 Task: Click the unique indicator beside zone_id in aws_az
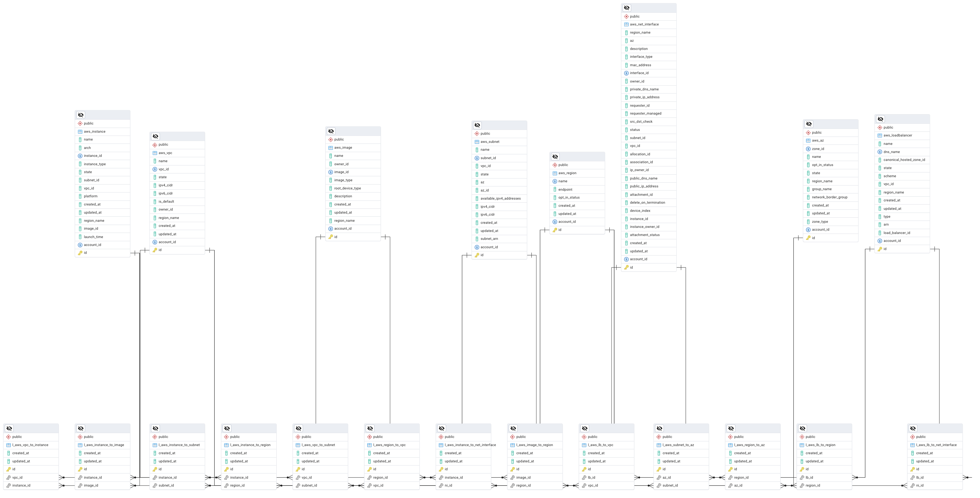click(808, 148)
